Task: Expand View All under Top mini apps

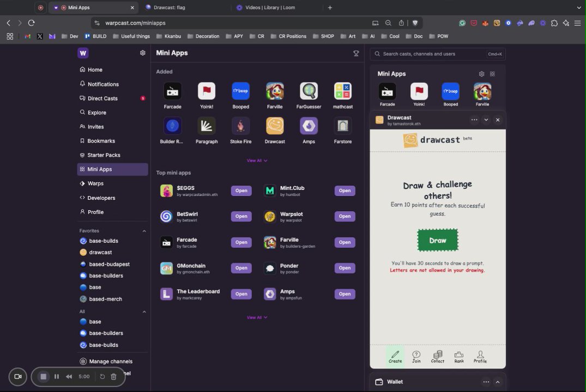Action: tap(257, 317)
